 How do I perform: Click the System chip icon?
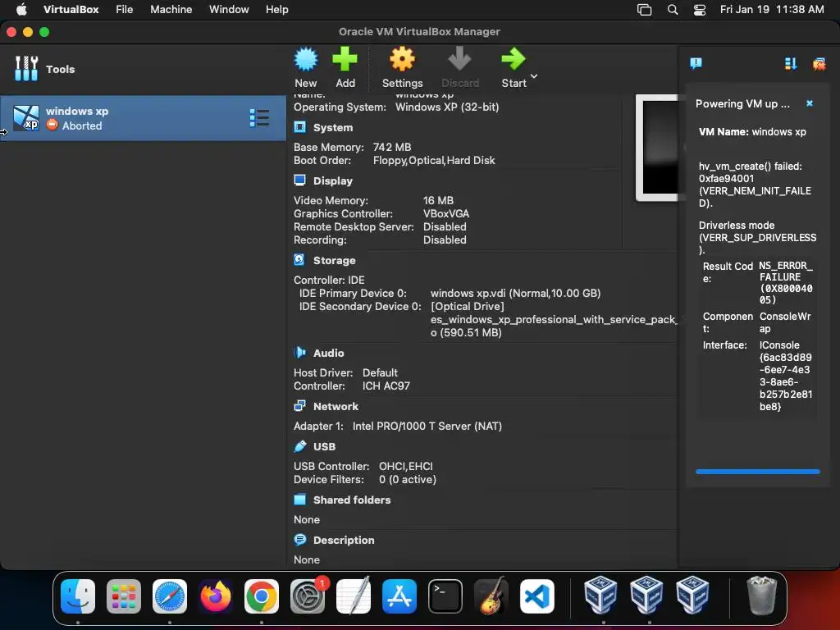pyautogui.click(x=300, y=127)
